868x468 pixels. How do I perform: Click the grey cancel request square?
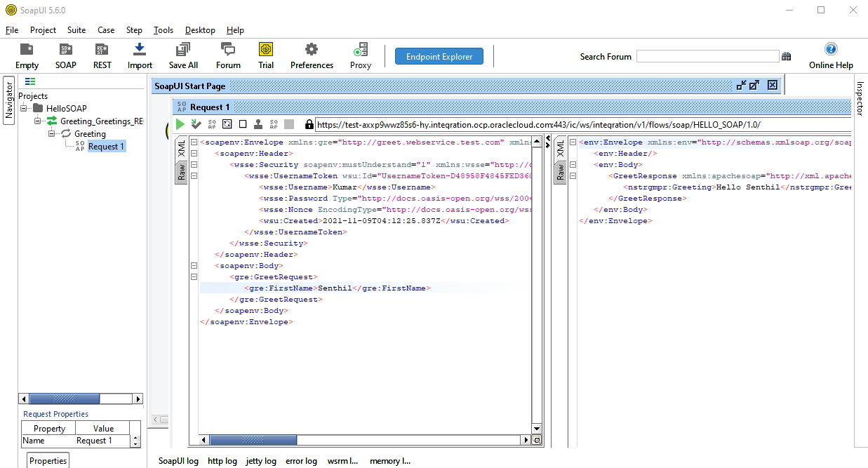coord(289,124)
